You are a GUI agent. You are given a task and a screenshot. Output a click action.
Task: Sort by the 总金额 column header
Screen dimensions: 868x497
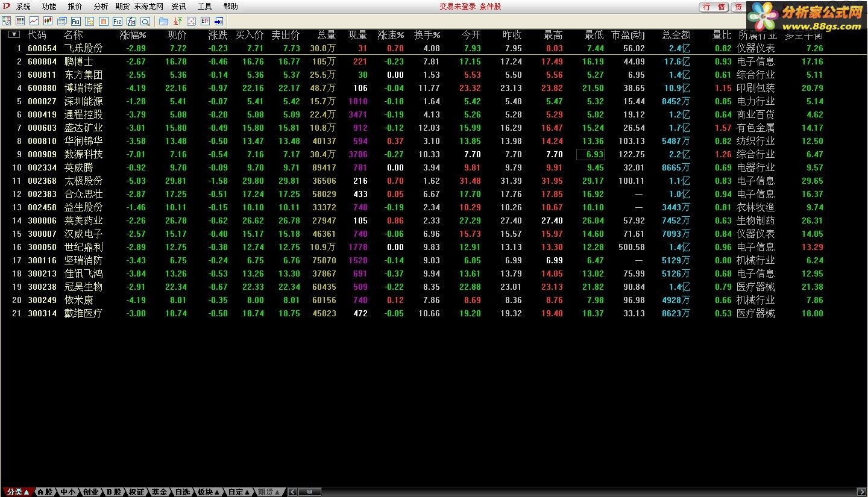676,35
